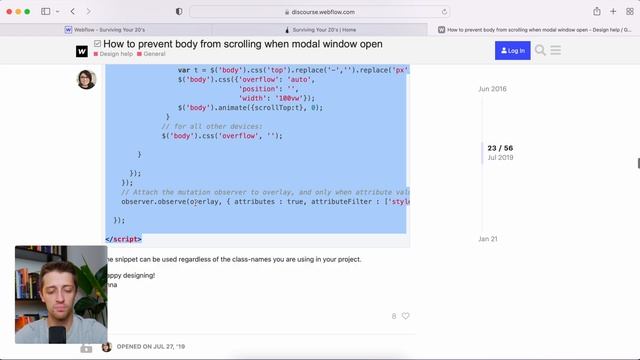Focus the discourse.webflow.com address bar

(320, 12)
